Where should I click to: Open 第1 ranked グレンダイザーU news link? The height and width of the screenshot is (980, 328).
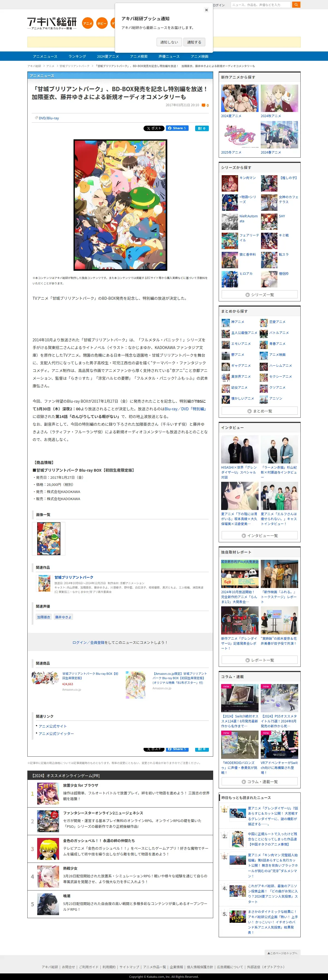click(273, 816)
